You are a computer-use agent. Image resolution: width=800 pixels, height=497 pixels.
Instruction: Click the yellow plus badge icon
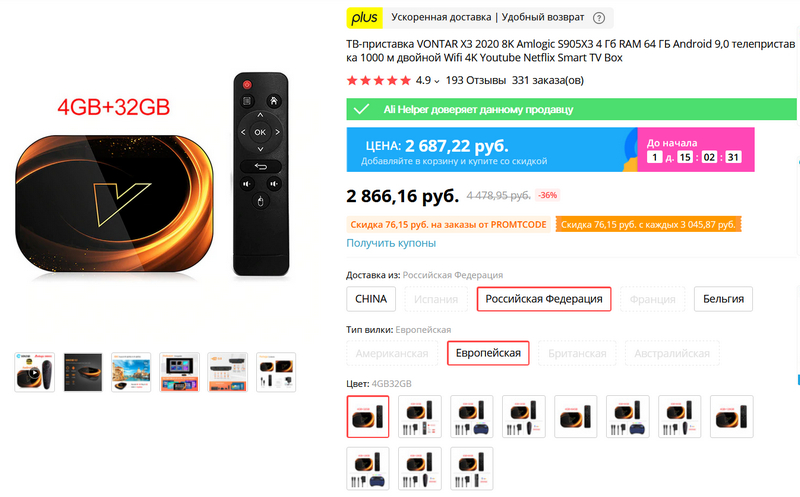[364, 18]
